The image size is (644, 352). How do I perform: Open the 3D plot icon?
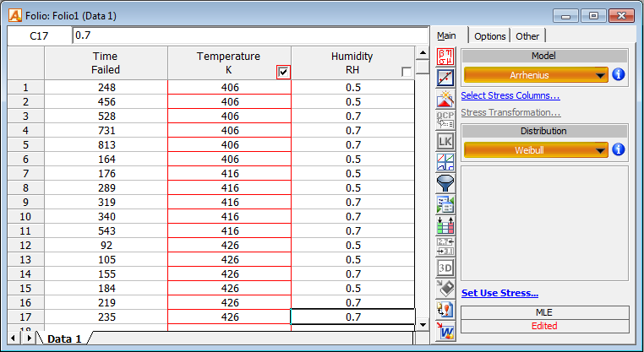(x=445, y=268)
